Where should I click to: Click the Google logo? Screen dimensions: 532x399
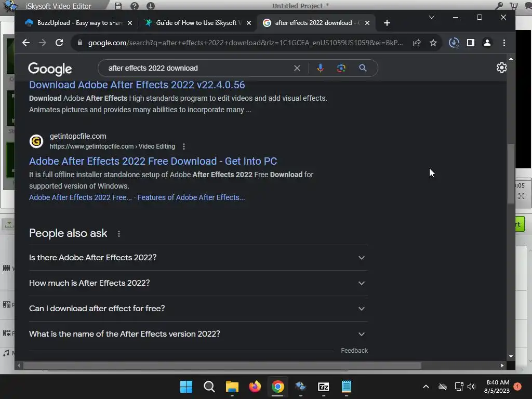click(x=50, y=69)
